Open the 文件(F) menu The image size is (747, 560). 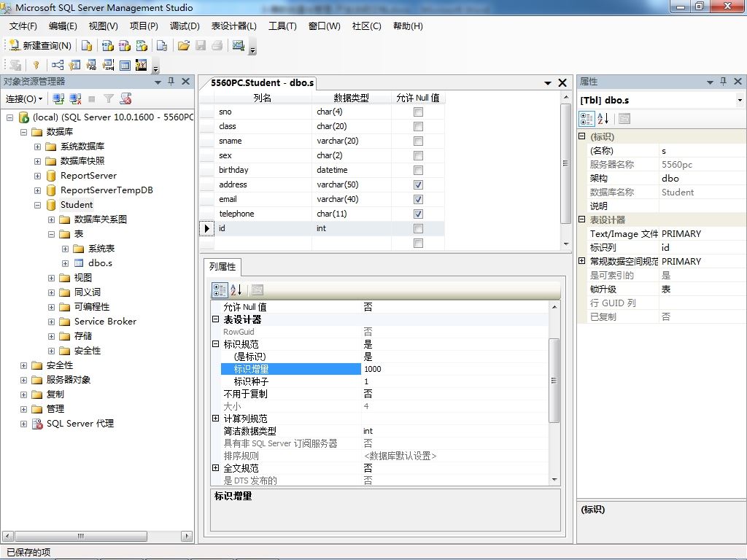(x=23, y=26)
